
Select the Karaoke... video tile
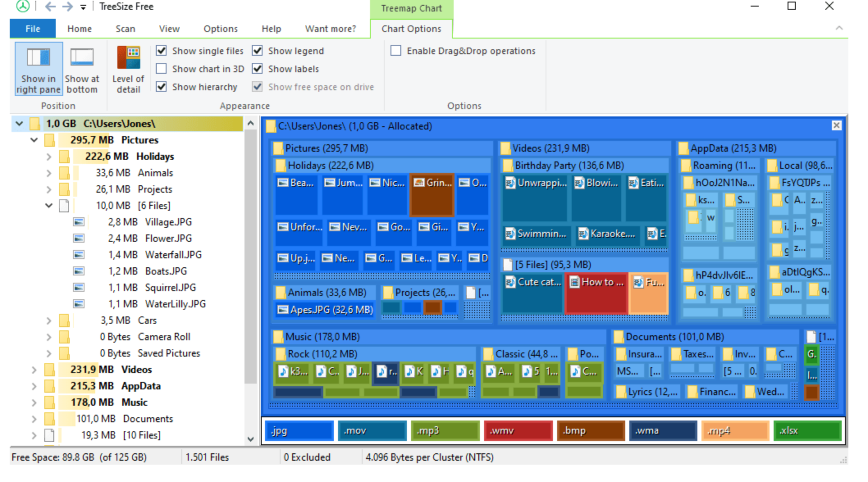(x=608, y=235)
